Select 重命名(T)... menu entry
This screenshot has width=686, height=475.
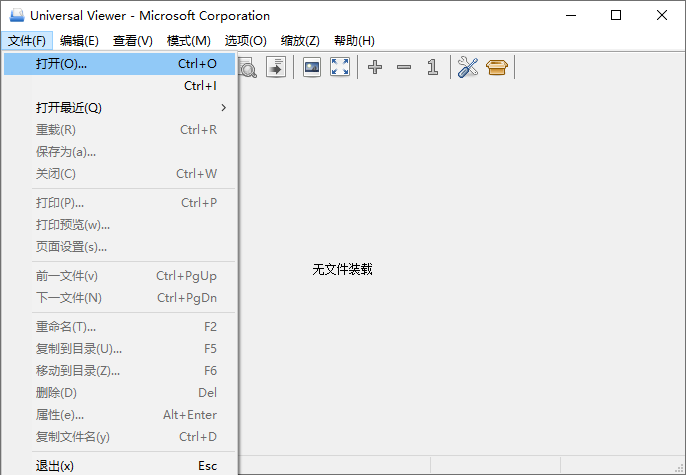(119, 327)
